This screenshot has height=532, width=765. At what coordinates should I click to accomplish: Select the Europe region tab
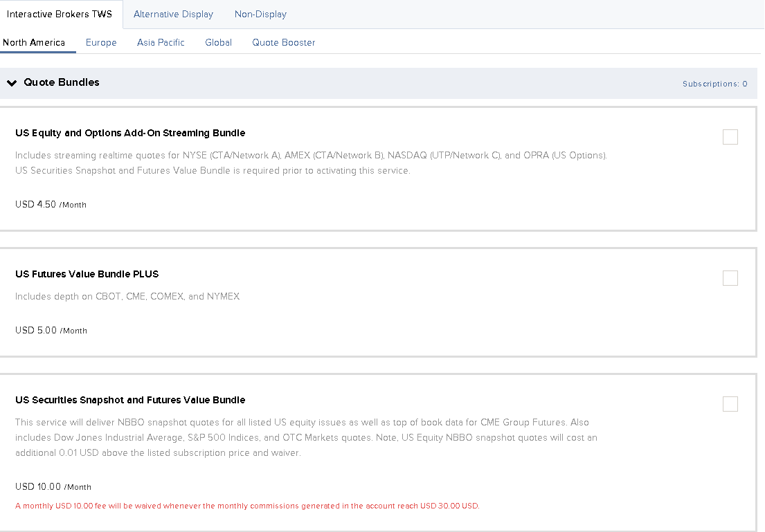(101, 42)
